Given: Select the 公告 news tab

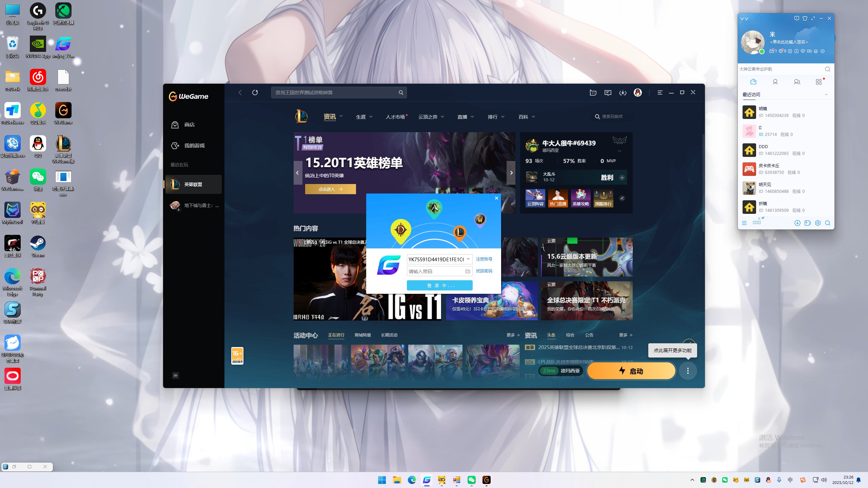Looking at the screenshot, I should pos(589,335).
